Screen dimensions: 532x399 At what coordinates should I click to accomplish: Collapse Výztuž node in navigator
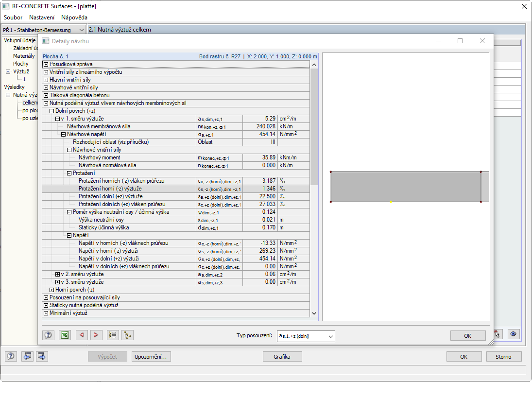click(x=8, y=71)
